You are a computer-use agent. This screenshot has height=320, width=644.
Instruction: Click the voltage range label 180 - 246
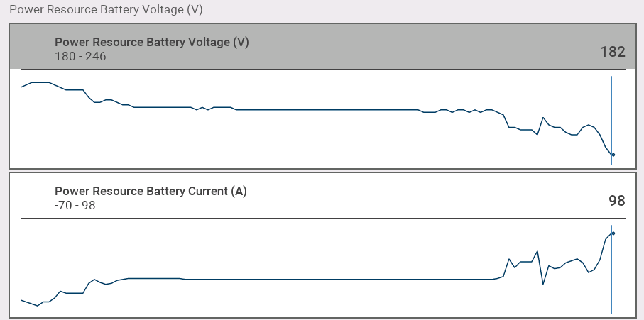[x=80, y=56]
